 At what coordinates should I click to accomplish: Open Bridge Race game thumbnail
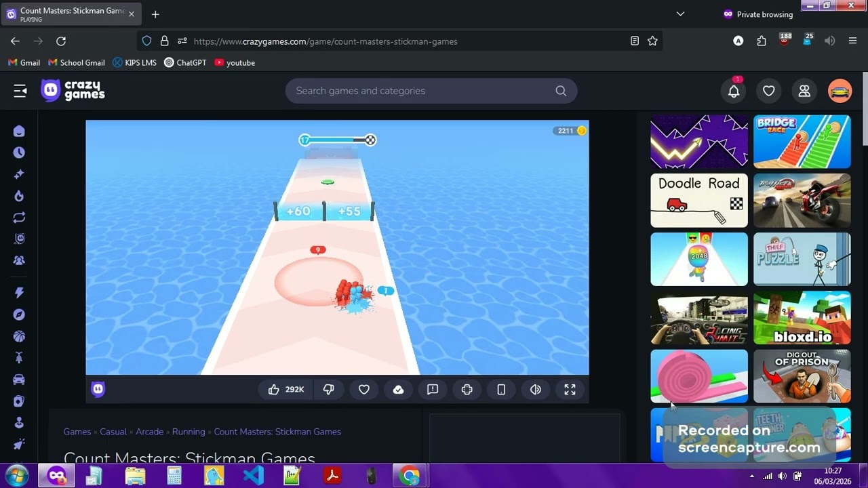click(x=802, y=142)
